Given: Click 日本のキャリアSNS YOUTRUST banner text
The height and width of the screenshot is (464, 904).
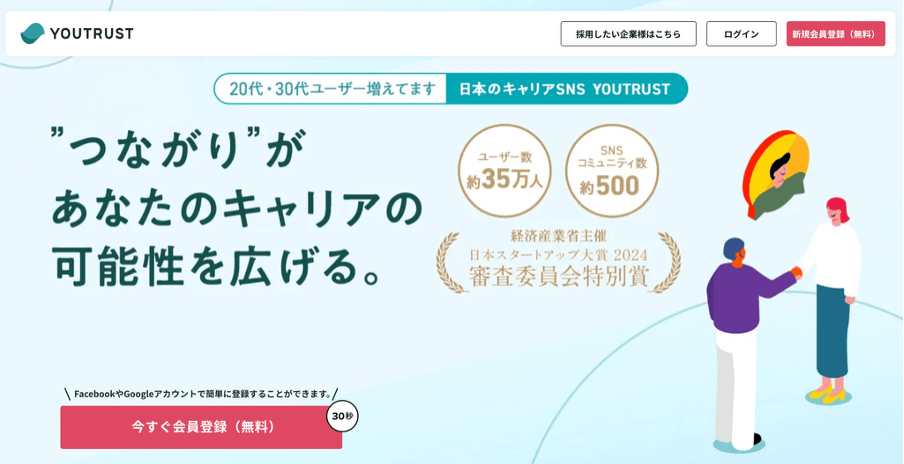Looking at the screenshot, I should coord(564,89).
